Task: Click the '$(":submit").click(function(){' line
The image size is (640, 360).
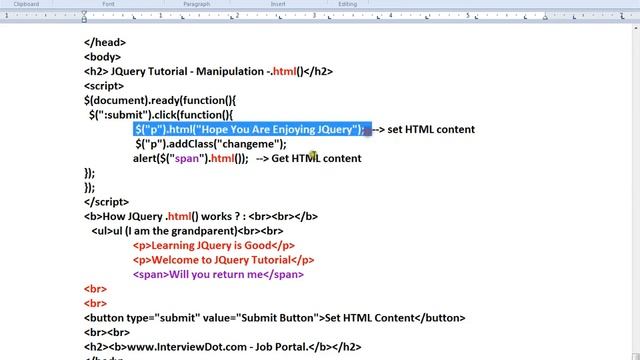Action: tap(161, 115)
